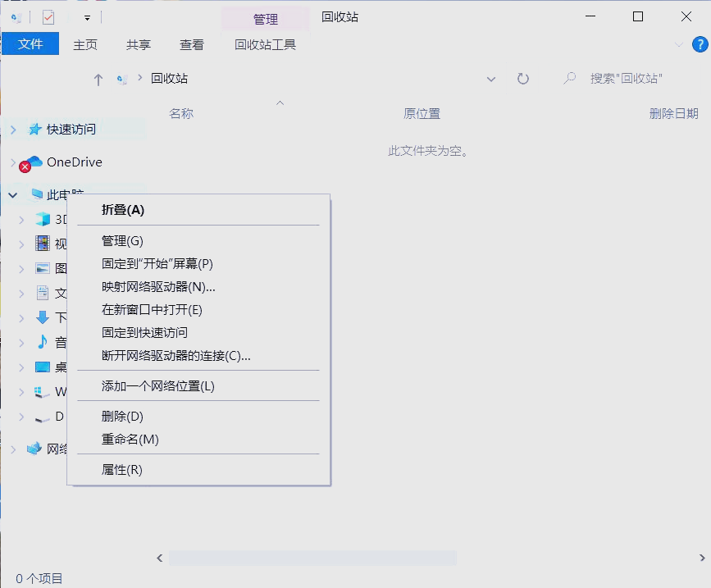Screen dimensions: 711x588
Task: Choose 固定到快速访问 menu item
Action: tap(198, 333)
